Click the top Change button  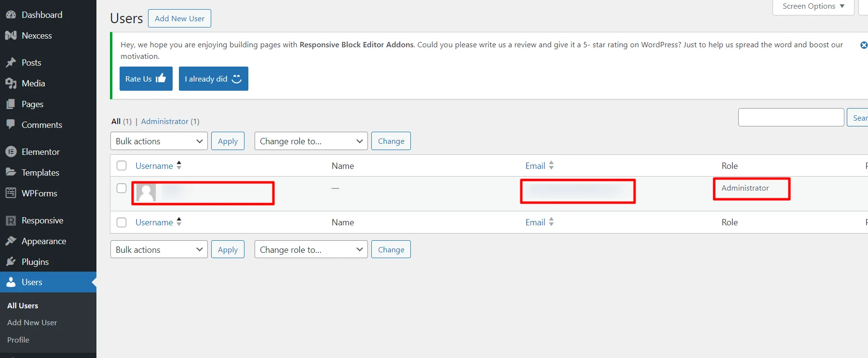point(391,141)
